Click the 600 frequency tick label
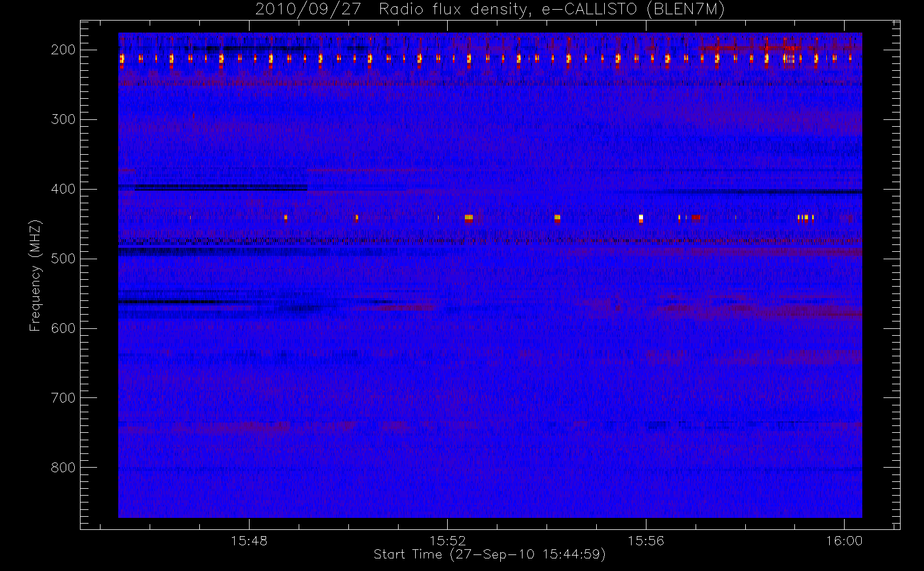Viewport: 924px width, 571px height. tap(63, 328)
